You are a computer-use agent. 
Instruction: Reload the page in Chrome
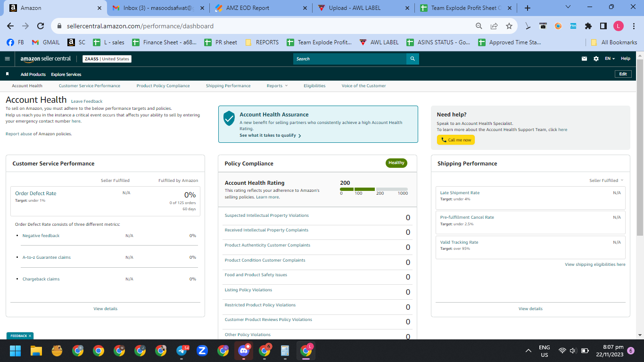[x=41, y=26]
